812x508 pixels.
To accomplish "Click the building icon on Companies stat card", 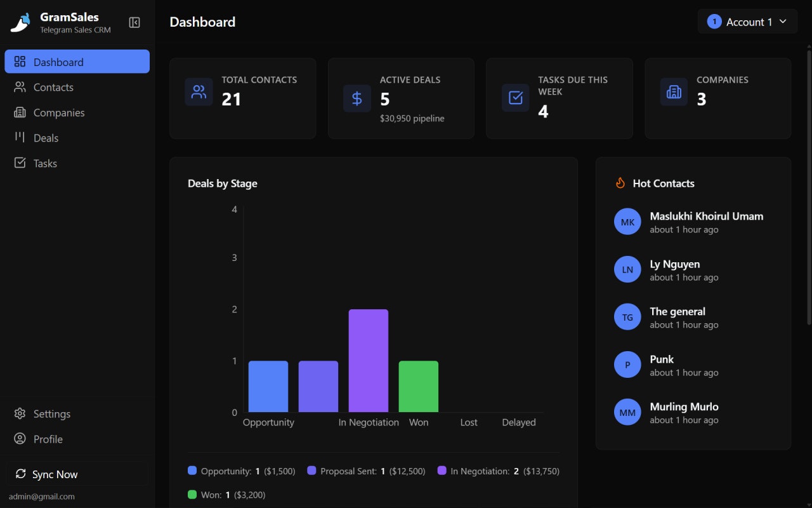I will [674, 92].
